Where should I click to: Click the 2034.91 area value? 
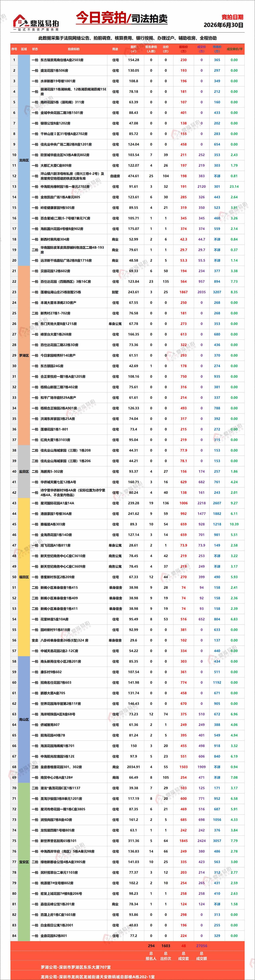pos(133,767)
